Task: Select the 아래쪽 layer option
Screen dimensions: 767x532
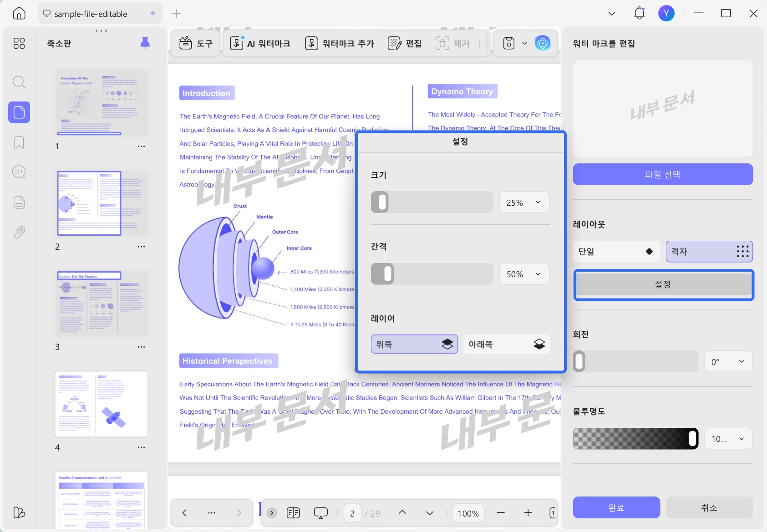Action: [507, 345]
